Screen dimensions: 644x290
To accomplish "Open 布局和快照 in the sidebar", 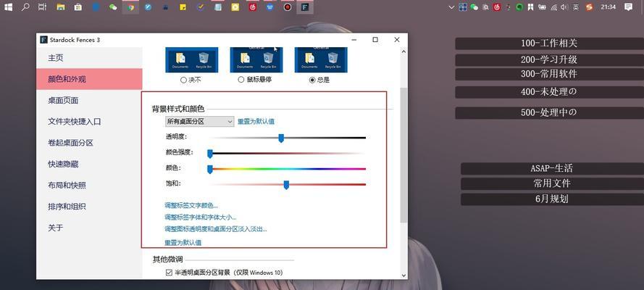I will coord(89,186).
